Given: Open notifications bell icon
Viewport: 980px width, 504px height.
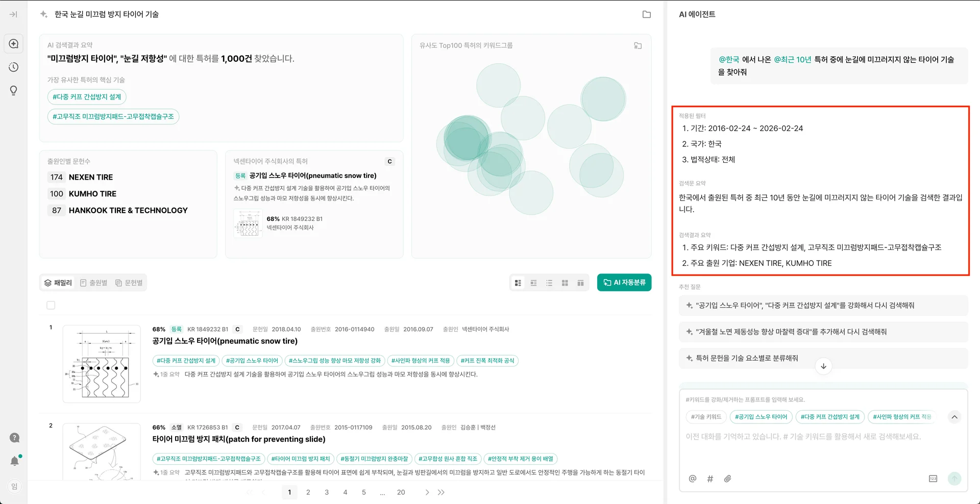Looking at the screenshot, I should [x=15, y=461].
